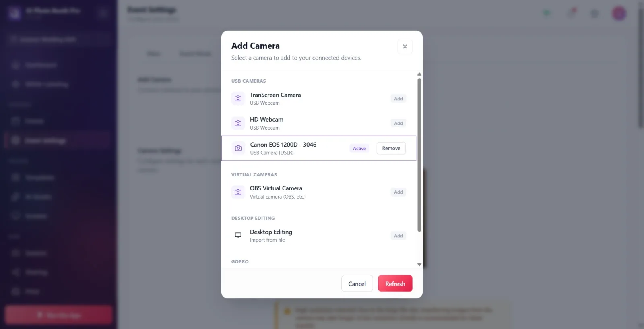Add the Desktop Editing source
The image size is (644, 329).
click(398, 236)
